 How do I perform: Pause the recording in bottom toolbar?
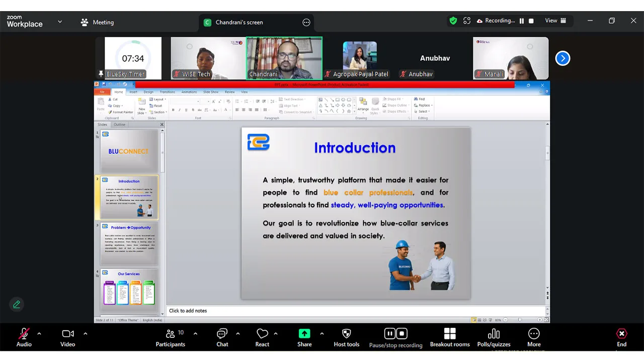tap(389, 334)
